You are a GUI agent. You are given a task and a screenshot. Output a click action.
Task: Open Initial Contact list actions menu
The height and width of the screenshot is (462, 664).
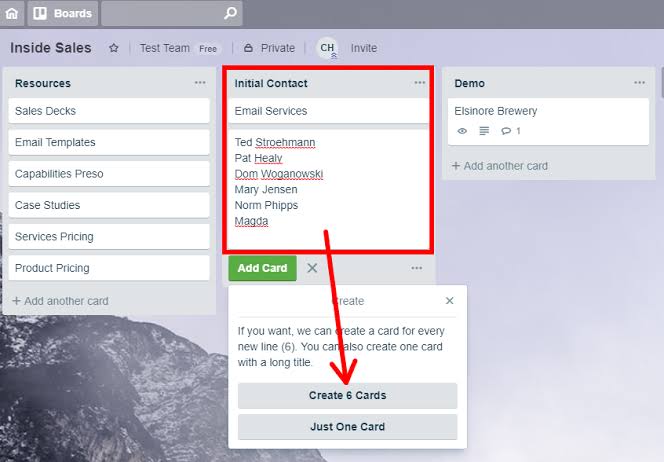coord(420,83)
